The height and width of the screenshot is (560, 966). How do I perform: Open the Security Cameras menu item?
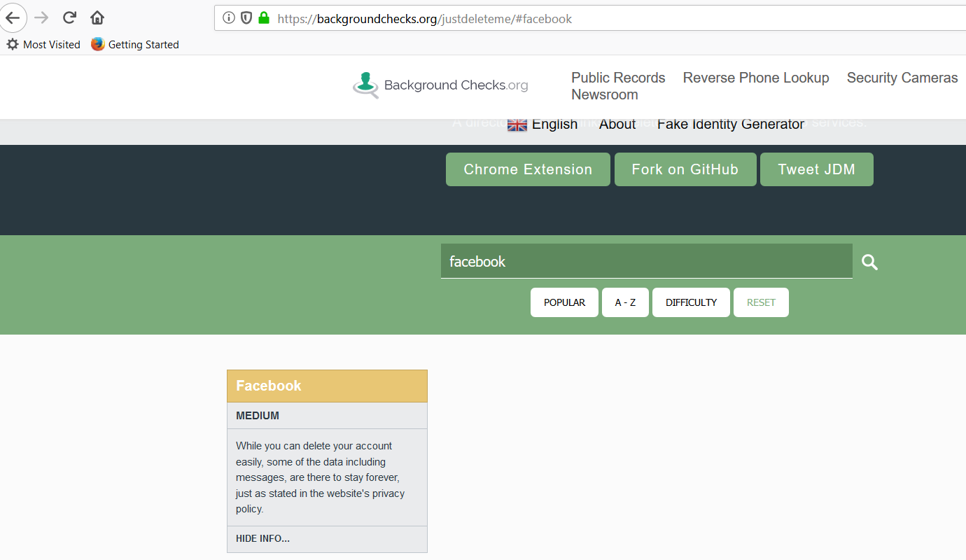[x=902, y=78]
